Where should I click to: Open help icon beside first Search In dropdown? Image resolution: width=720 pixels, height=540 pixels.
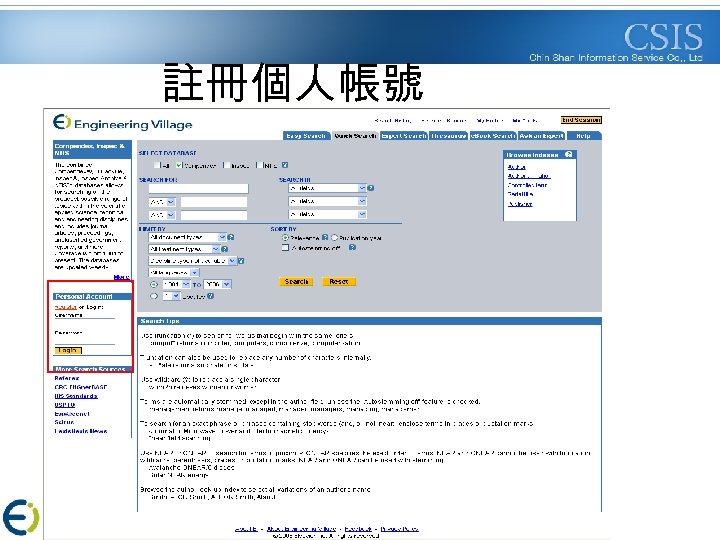tap(371, 188)
